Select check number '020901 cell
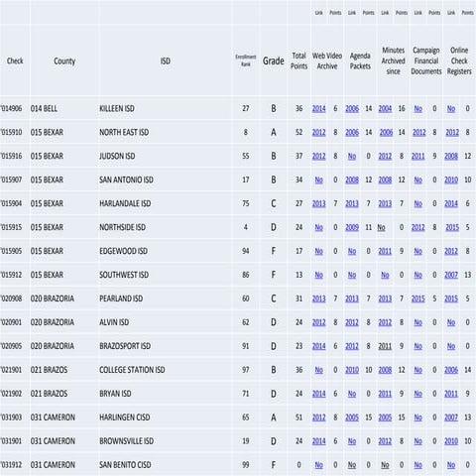Image resolution: width=476 pixels, height=476 pixels. pos(11,322)
